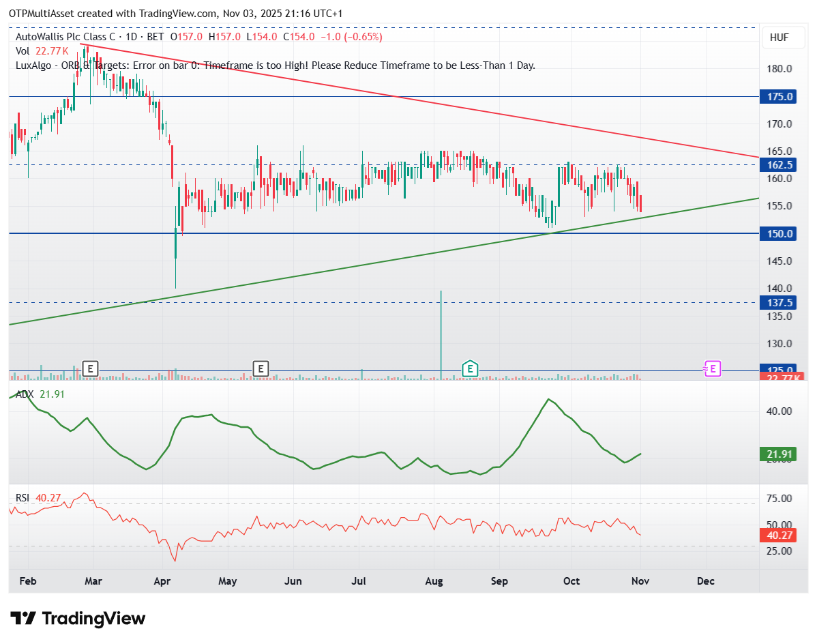Image resolution: width=817 pixels, height=644 pixels.
Task: Click the AutoWallis Plc Class C symbol title
Action: pyautogui.click(x=67, y=37)
